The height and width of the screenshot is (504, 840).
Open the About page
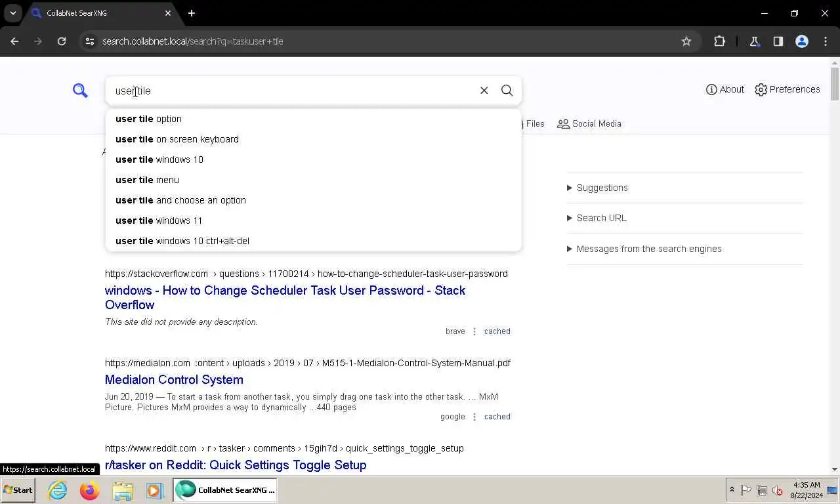pos(725,89)
